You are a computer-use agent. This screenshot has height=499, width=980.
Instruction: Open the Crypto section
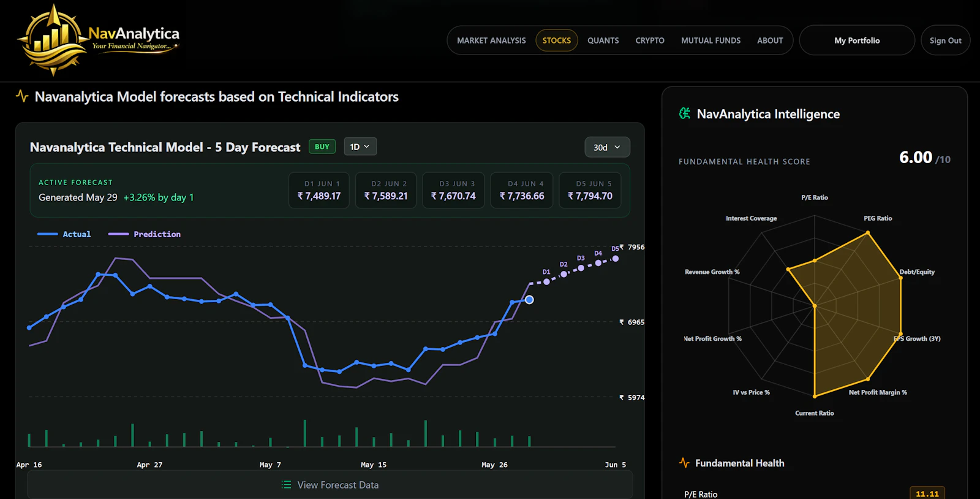pyautogui.click(x=650, y=40)
